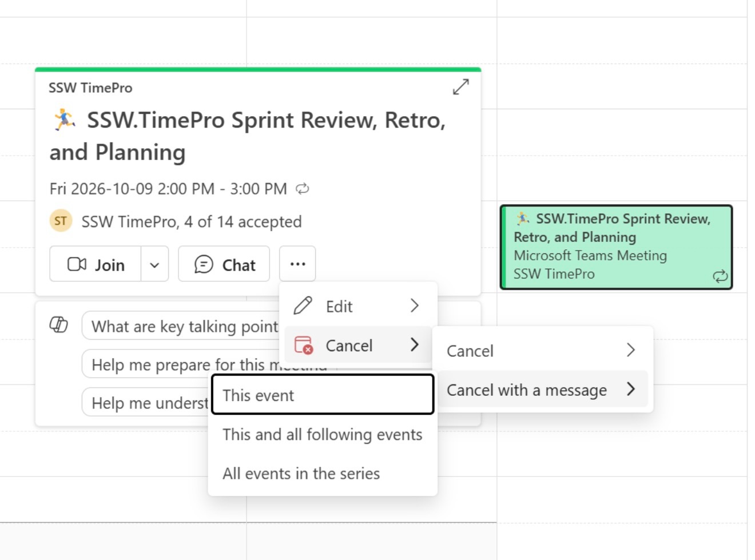Click the SSW.TimePro Sprint Review event title
755x560 pixels.
[248, 136]
